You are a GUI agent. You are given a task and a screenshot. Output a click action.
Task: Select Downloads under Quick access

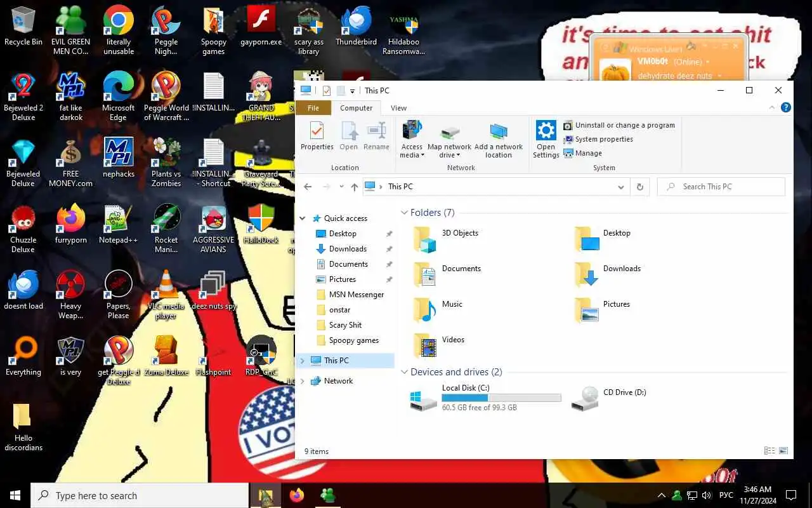click(348, 249)
